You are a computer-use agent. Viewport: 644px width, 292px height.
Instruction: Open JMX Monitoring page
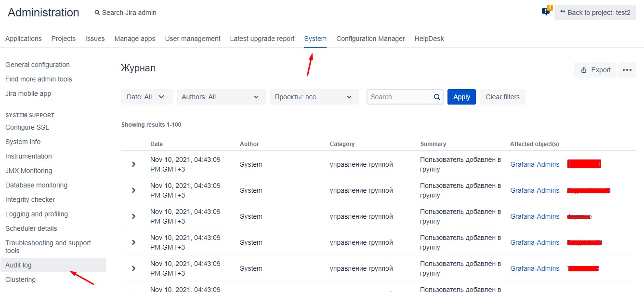pyautogui.click(x=28, y=171)
